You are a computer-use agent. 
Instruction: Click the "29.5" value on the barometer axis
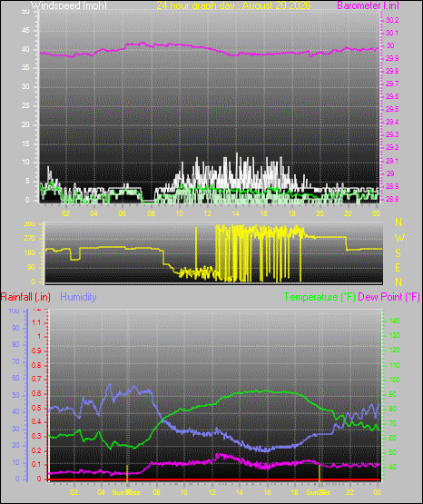(392, 109)
